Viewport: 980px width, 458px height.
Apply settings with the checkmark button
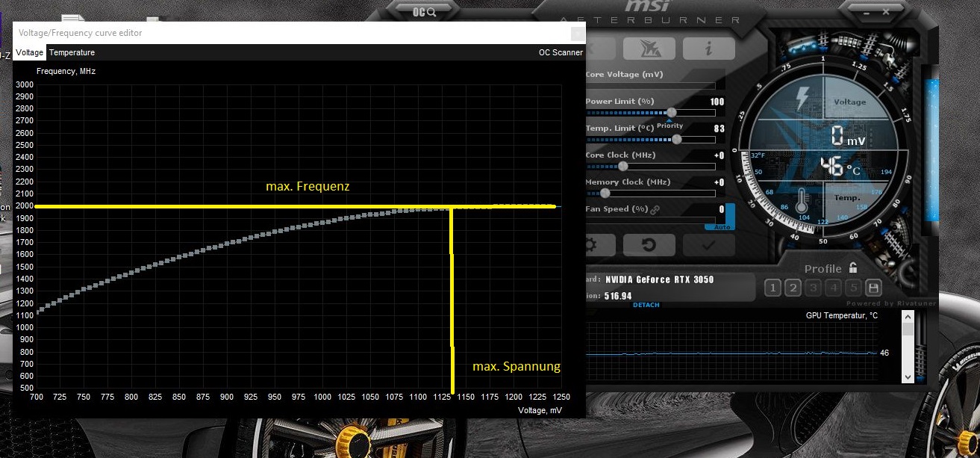[708, 244]
